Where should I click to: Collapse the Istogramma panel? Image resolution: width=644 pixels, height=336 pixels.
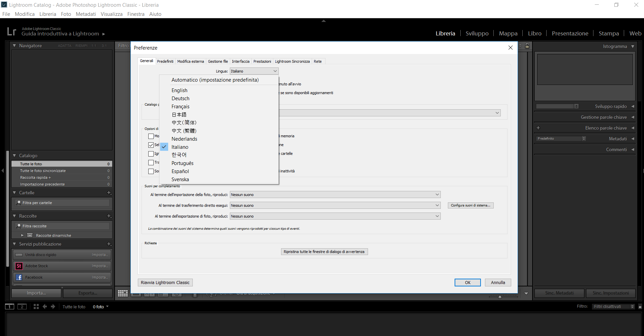click(x=633, y=47)
